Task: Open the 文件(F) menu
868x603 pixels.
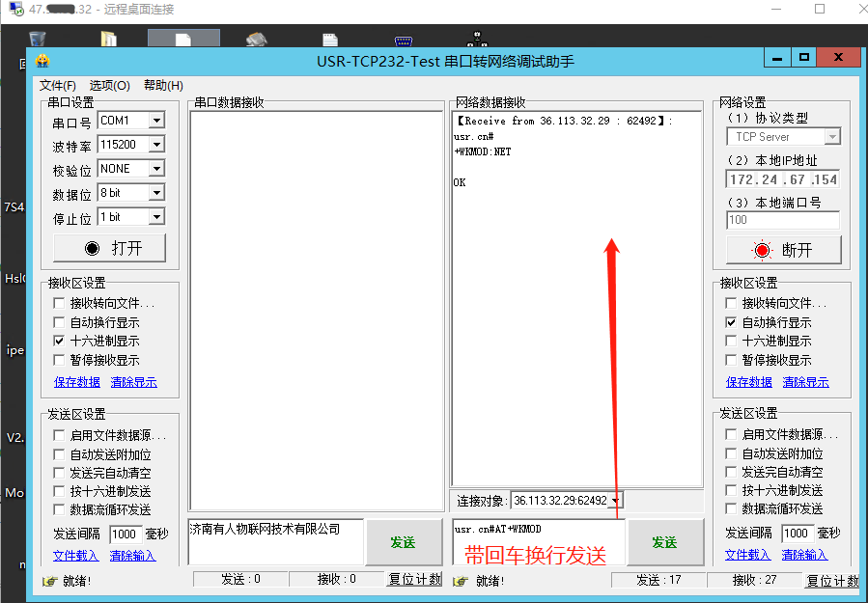Action: point(58,85)
